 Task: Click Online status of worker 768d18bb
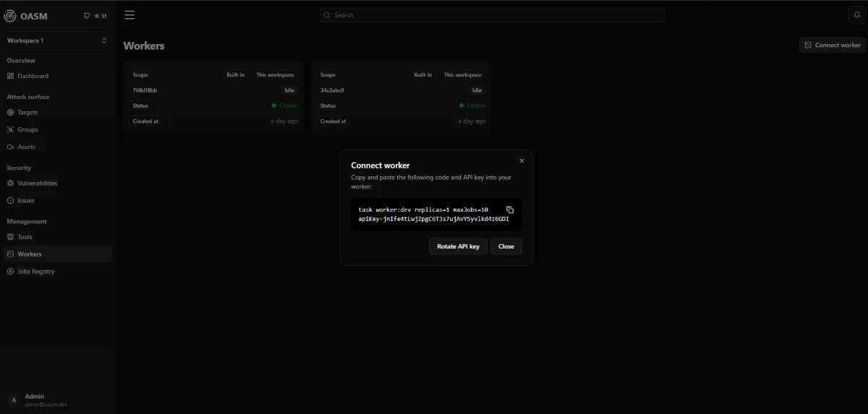tap(284, 105)
